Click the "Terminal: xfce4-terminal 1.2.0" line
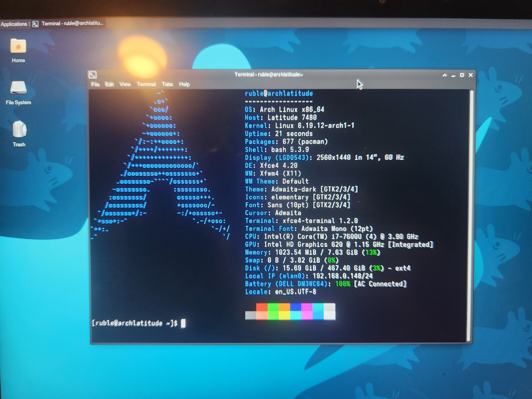The height and width of the screenshot is (399, 532). 301,221
